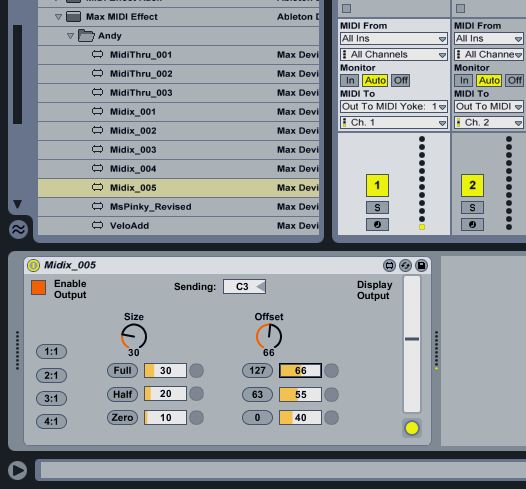Select the Midix_003 device in the browser
The image size is (526, 489).
click(x=178, y=150)
